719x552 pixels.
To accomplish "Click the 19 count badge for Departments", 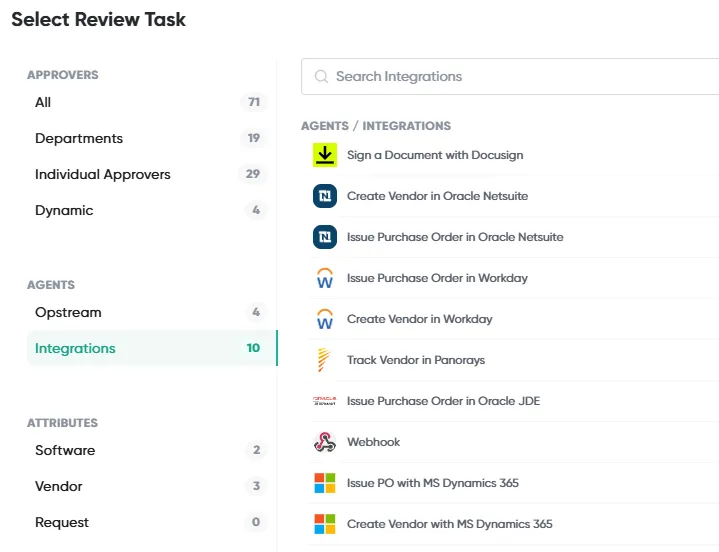I will [254, 138].
